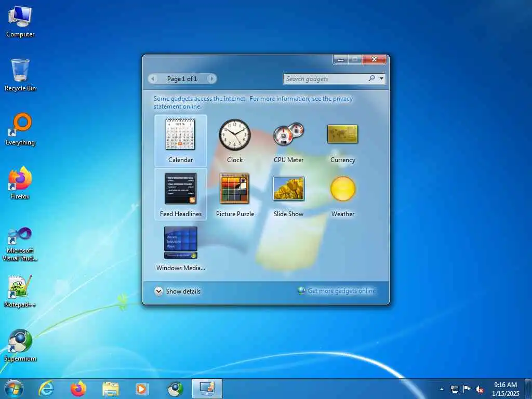532x399 pixels.
Task: Click the gadgets window taskbar button
Action: tap(207, 389)
